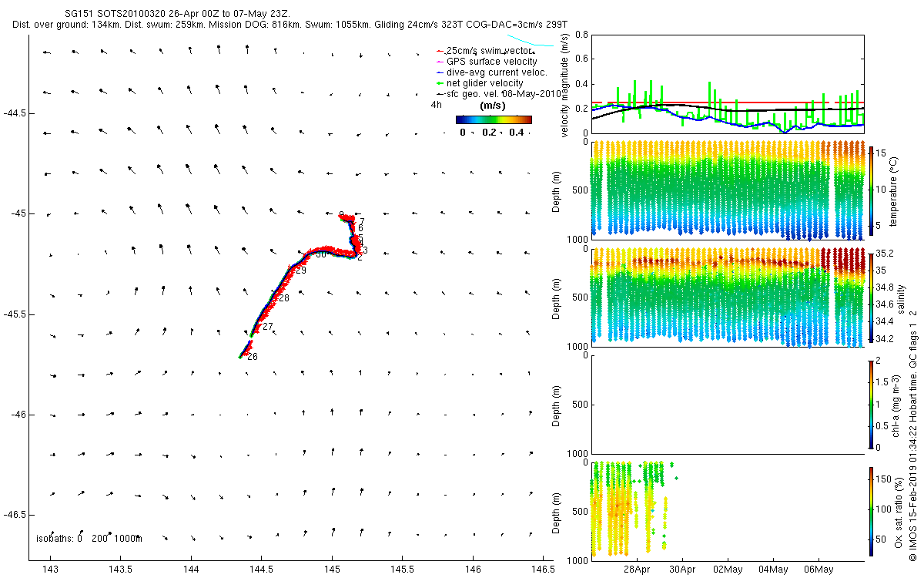Click the '143' longitude tick on the map
Image resolution: width=924 pixels, height=578 pixels.
(51, 570)
